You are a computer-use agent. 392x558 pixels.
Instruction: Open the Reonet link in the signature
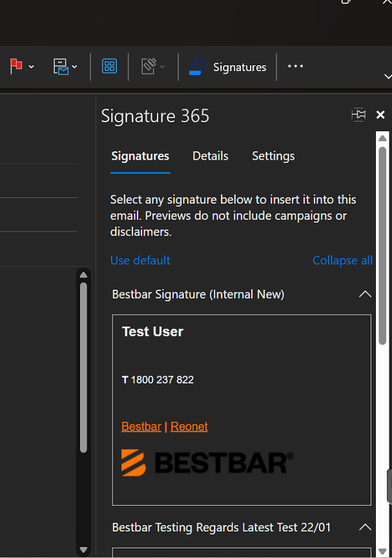coord(189,426)
